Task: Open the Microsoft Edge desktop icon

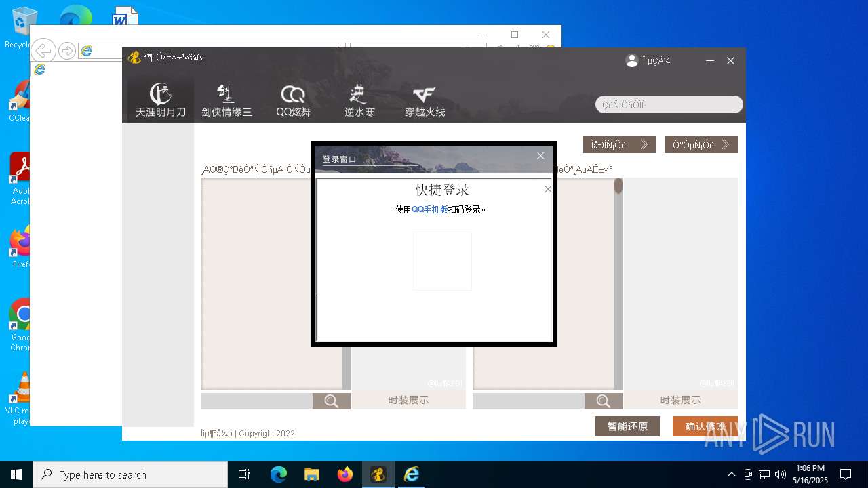Action: [x=75, y=16]
